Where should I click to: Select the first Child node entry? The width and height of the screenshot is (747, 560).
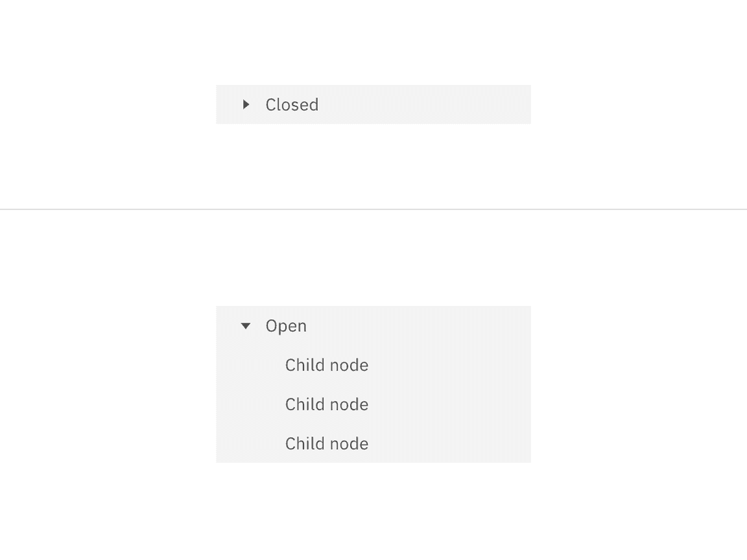click(x=326, y=365)
